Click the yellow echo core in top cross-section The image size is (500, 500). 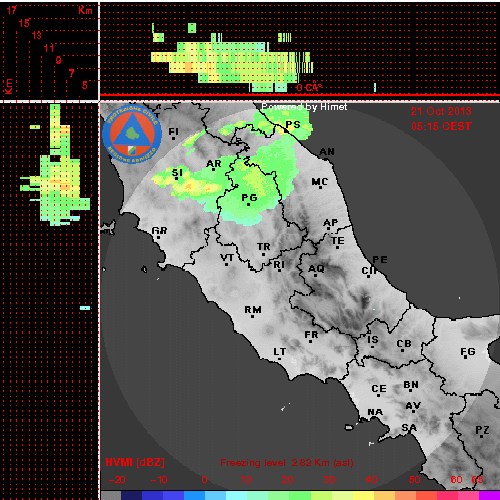189,67
